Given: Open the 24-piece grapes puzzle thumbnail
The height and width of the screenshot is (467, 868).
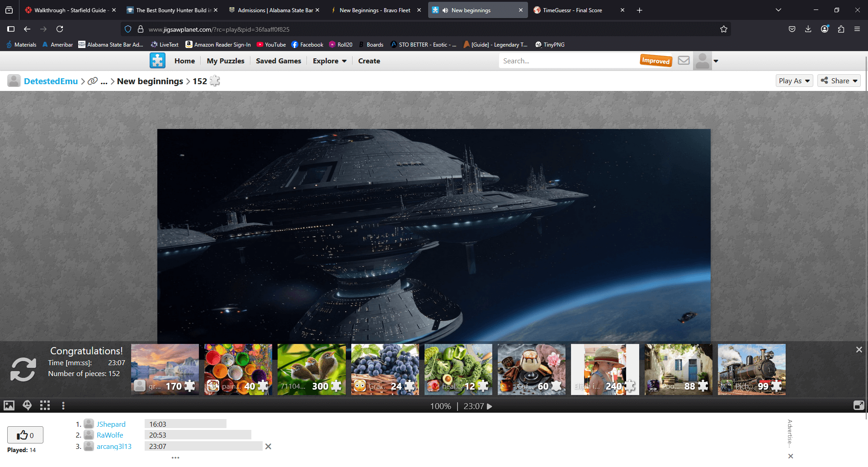Looking at the screenshot, I should point(385,369).
